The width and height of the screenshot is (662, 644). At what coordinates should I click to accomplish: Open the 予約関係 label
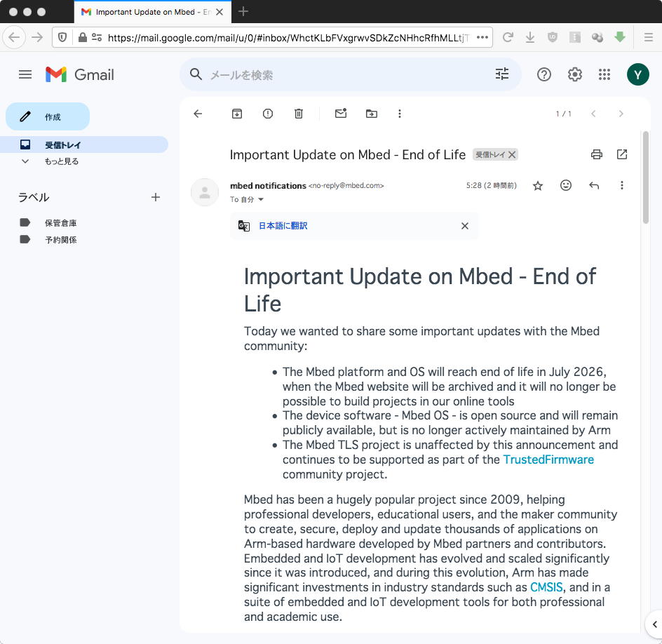61,240
